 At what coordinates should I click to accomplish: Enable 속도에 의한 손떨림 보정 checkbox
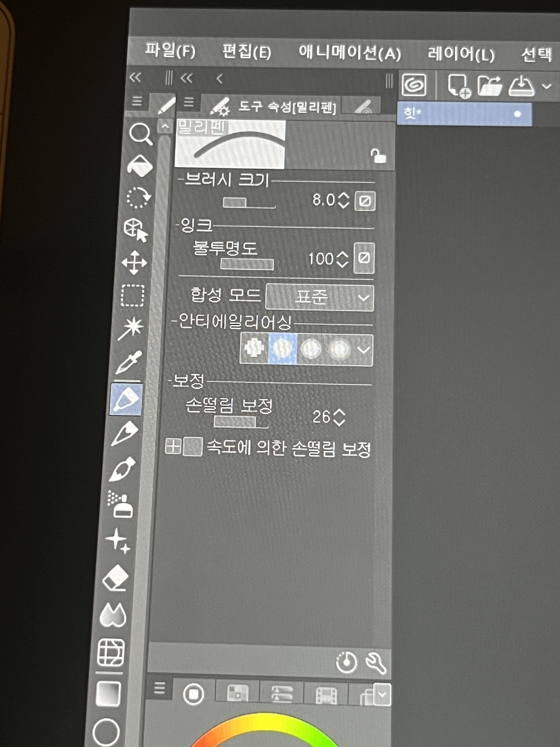click(193, 446)
